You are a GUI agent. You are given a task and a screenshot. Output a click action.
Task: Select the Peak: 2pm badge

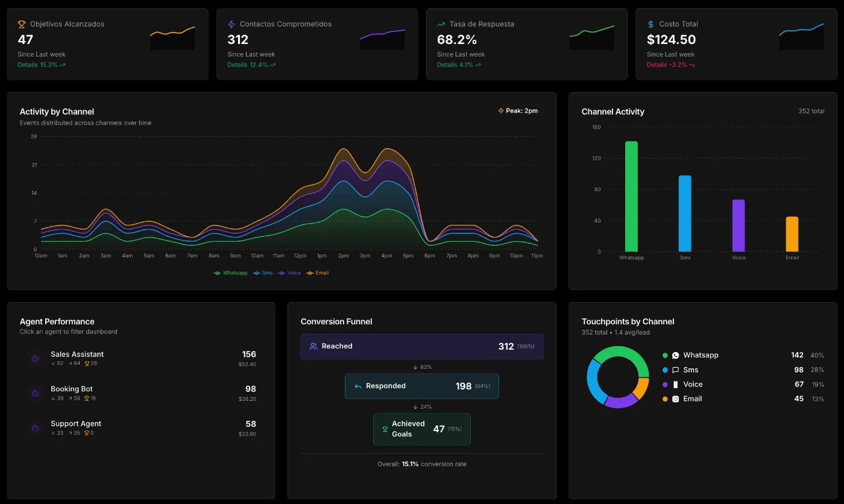click(x=518, y=111)
